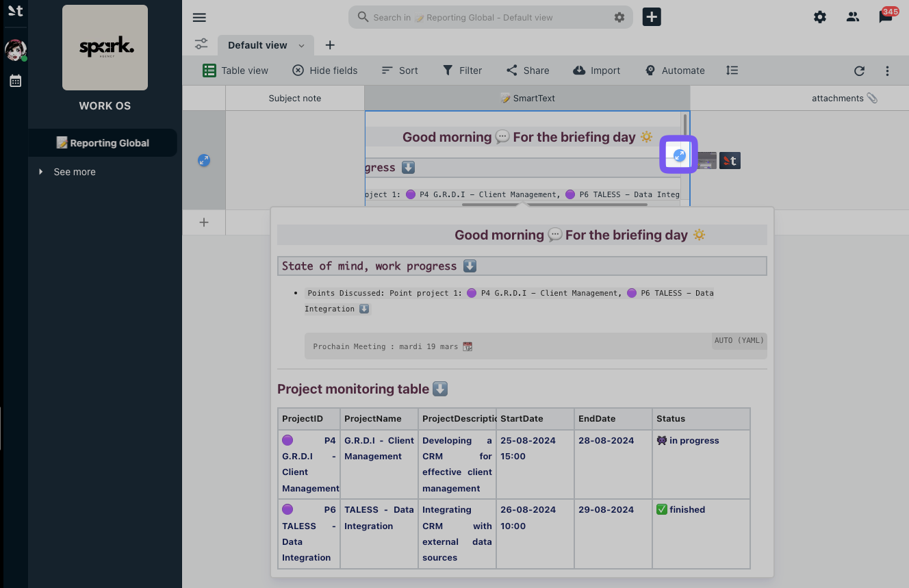
Task: Click the SmartText column header
Action: (x=528, y=98)
